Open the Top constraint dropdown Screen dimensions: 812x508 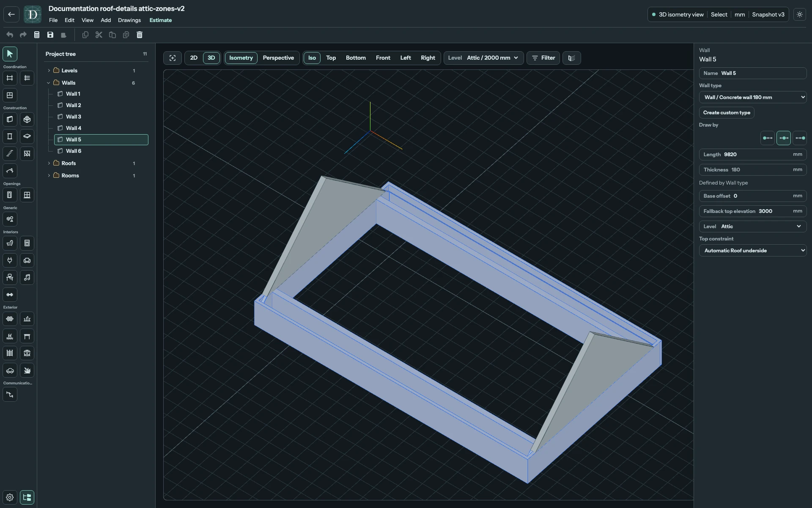[x=753, y=251]
